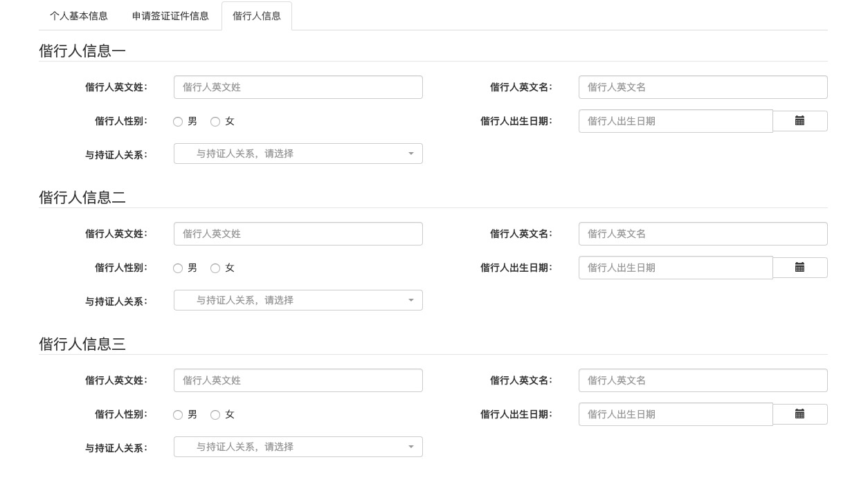Viewport: 868px width, 482px height.
Task: Click 偕行人英文名 field in section one
Action: coord(703,87)
